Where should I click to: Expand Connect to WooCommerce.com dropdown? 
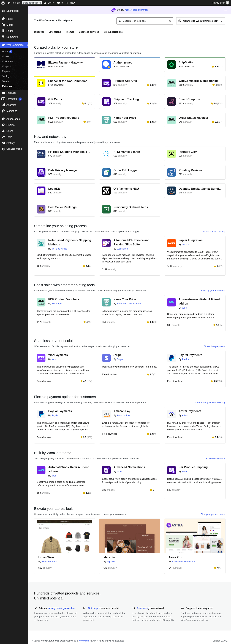click(200, 21)
